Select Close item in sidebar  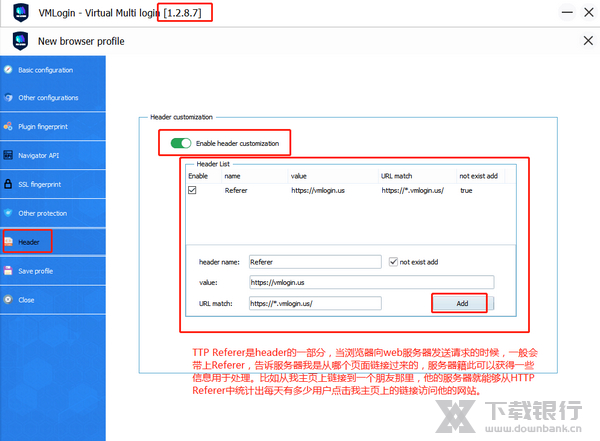coord(53,300)
